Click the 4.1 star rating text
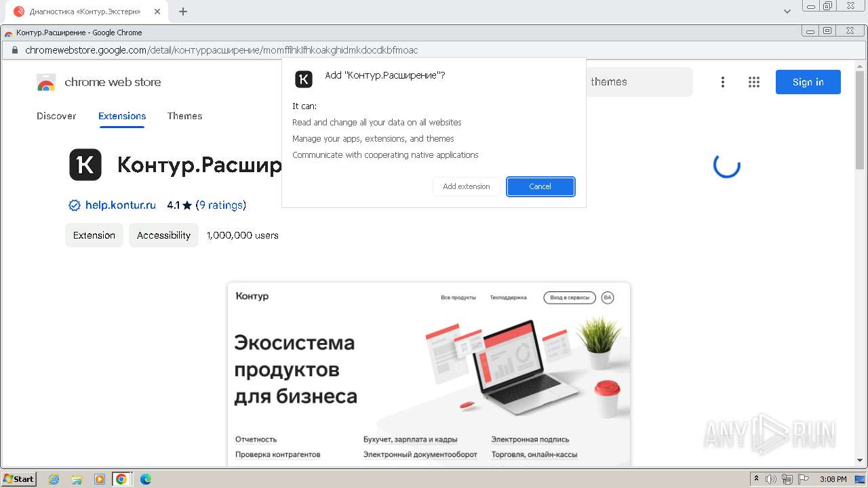The height and width of the screenshot is (488, 868). tap(180, 205)
